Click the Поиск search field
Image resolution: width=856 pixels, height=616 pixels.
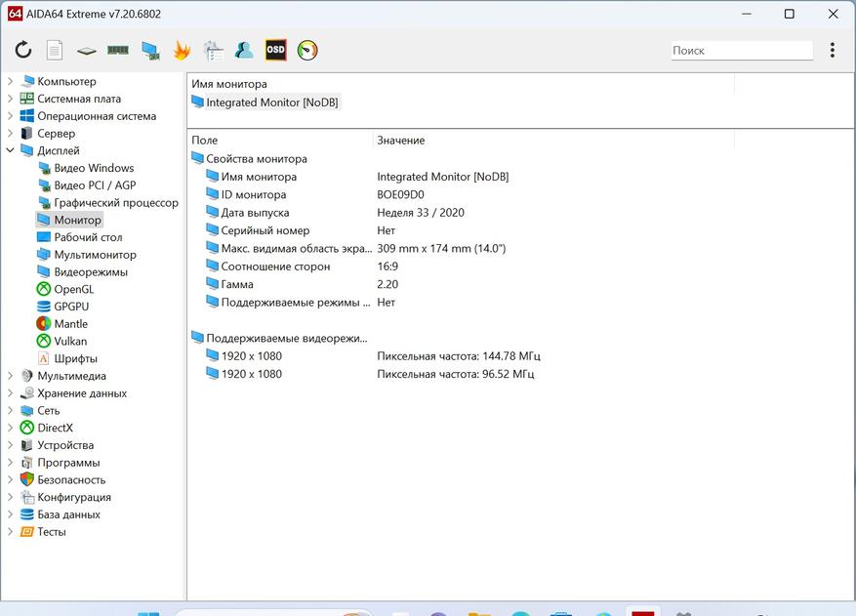tap(741, 50)
